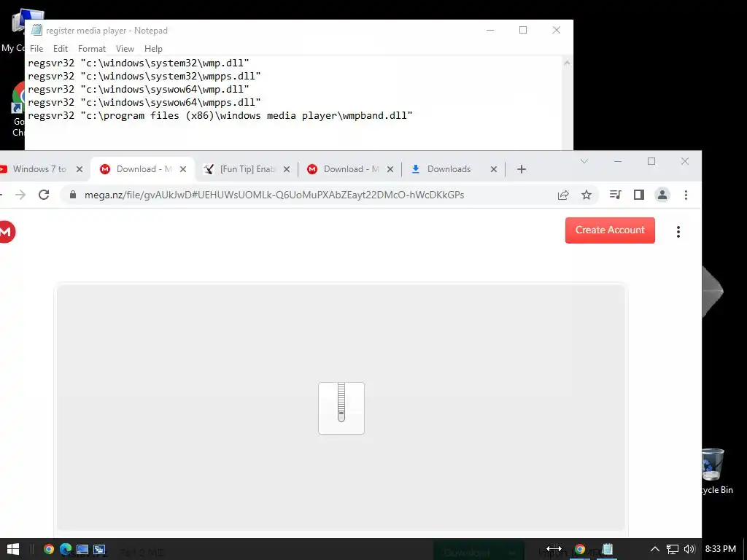Open the desktop taskbar shortcut icon
747x560 pixels.
click(82, 549)
